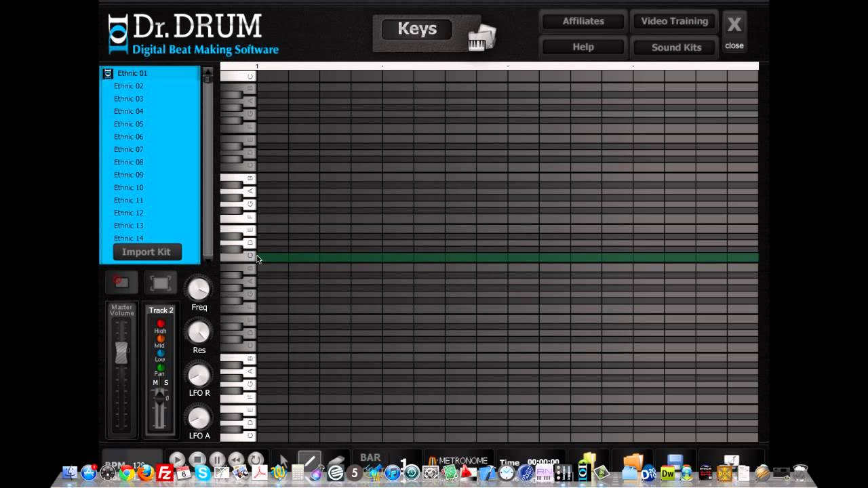Screen dimensions: 868x488
Task: Click the red High EQ knob
Action: coord(161,323)
